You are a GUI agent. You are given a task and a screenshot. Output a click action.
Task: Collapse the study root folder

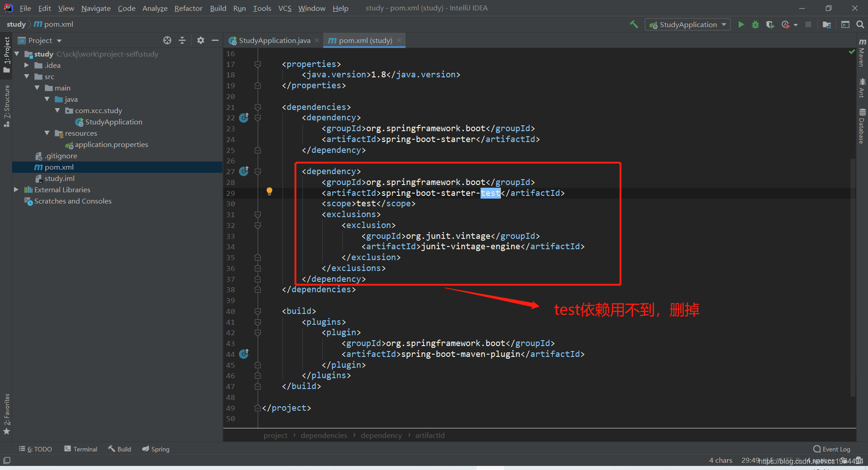(x=17, y=54)
